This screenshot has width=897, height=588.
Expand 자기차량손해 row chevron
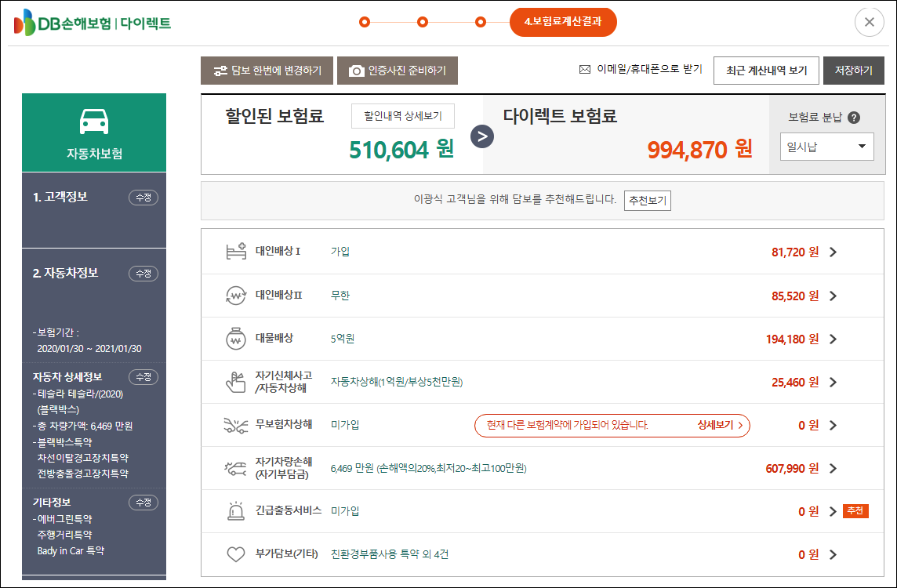click(x=833, y=469)
